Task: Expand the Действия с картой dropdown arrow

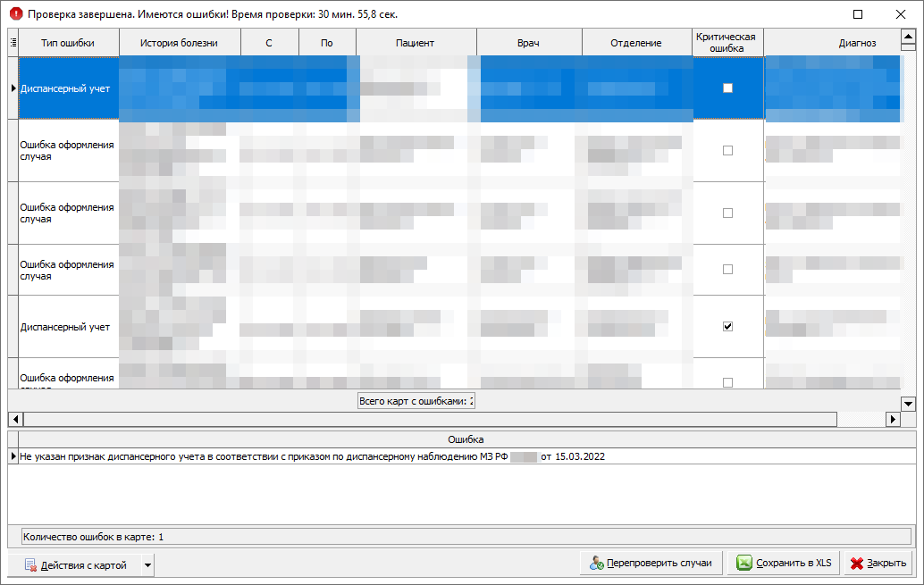Action: pos(148,565)
